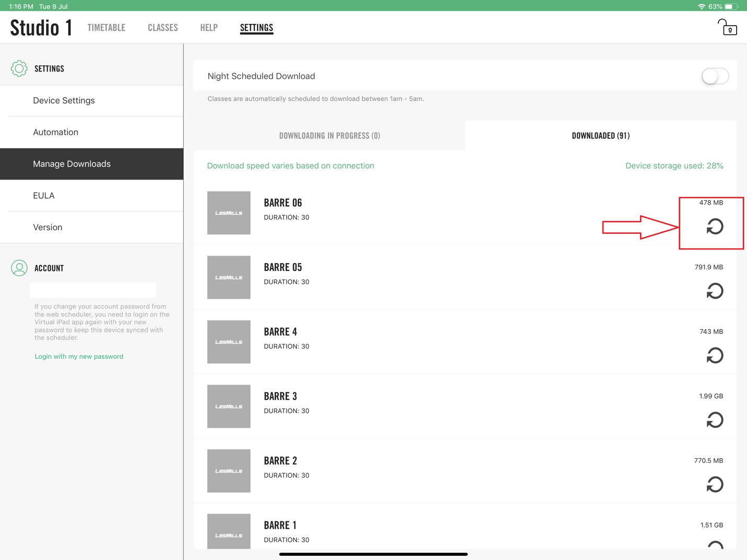This screenshot has width=747, height=560.
Task: Switch to Downloading In Progress tab
Action: 329,136
